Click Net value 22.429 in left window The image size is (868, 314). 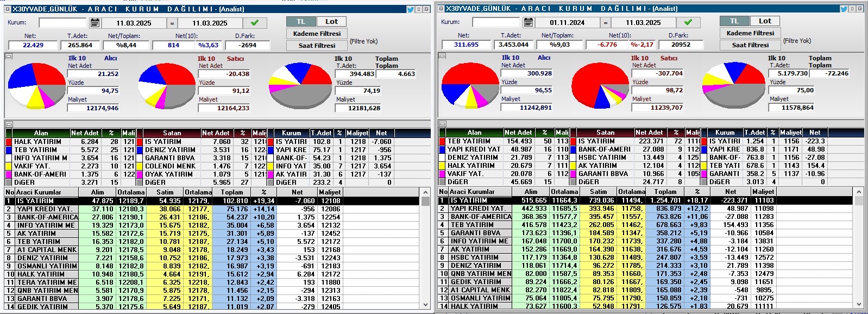[33, 45]
